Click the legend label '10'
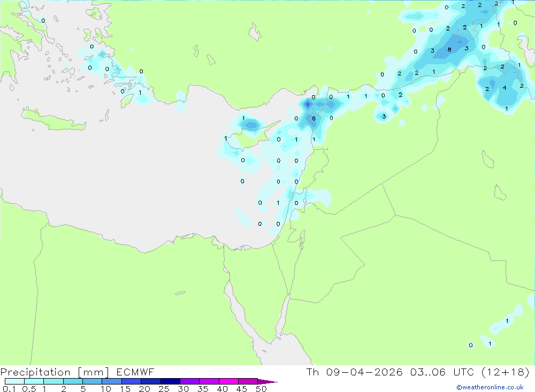Viewport: 535px width, 392px height. click(x=106, y=389)
